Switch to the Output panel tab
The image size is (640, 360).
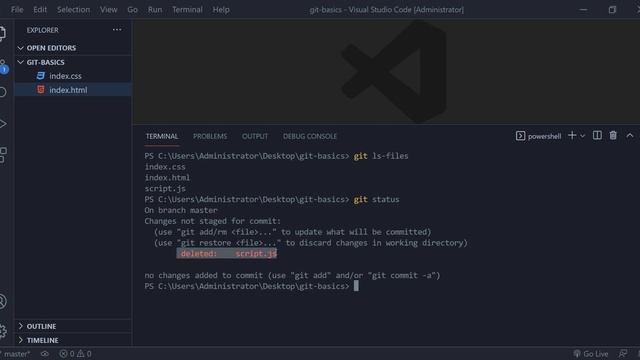(x=255, y=136)
